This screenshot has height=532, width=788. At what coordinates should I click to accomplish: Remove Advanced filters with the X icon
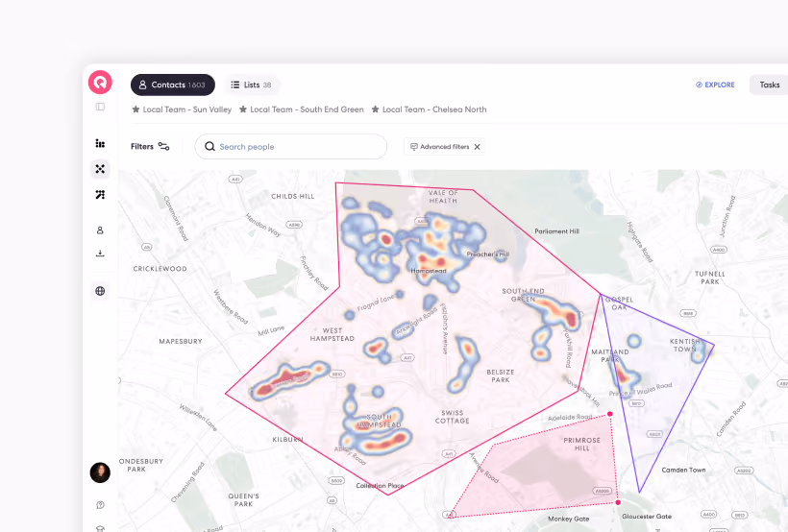pos(478,147)
